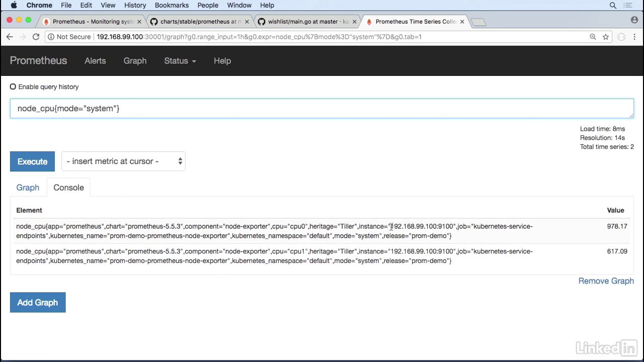Click the Spotlight search icon in menu bar
644x362 pixels.
tap(613, 5)
